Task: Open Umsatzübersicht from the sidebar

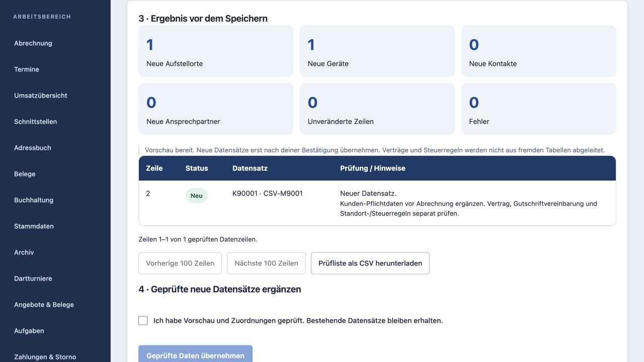Action: pyautogui.click(x=41, y=96)
